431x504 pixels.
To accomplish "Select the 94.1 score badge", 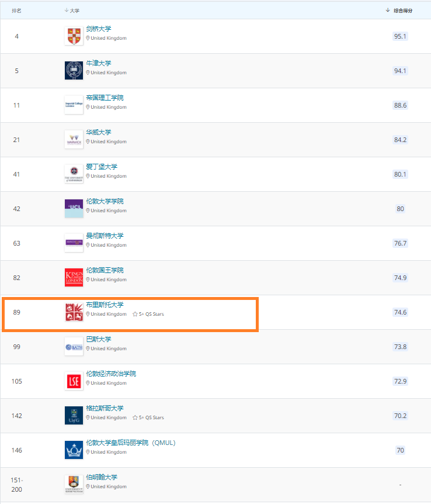I will coord(400,71).
